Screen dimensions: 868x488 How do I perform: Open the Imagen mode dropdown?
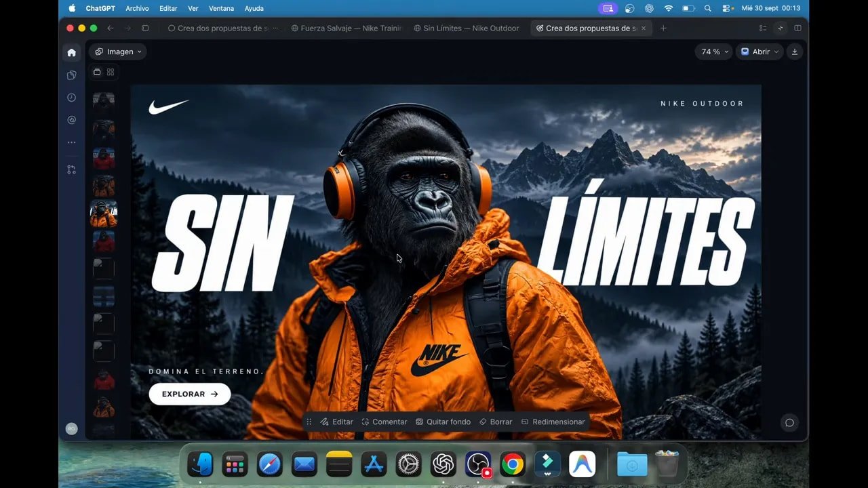(118, 52)
